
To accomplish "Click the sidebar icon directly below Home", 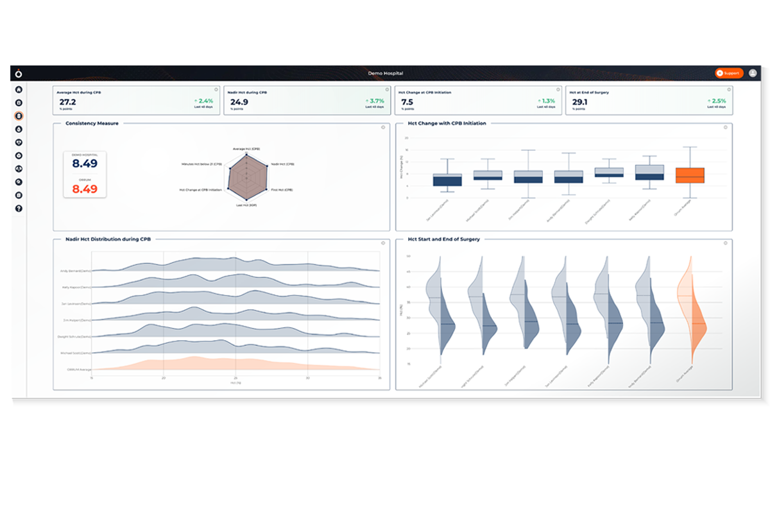I will point(19,103).
